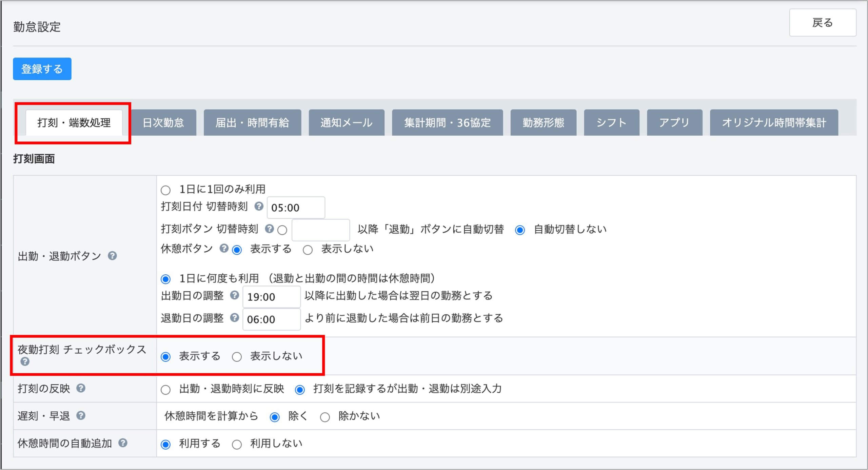This screenshot has height=470, width=868.
Task: Click help icon next to 休憩ボタン
Action: coord(224,248)
